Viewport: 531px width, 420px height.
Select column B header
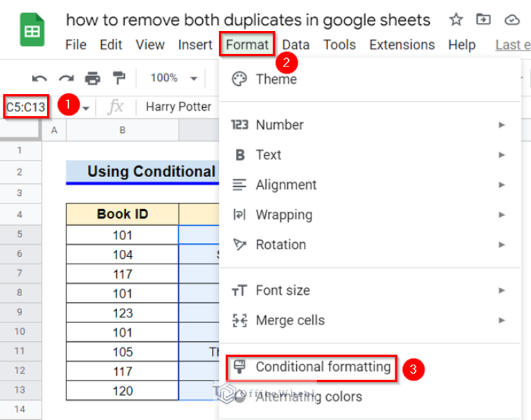123,129
